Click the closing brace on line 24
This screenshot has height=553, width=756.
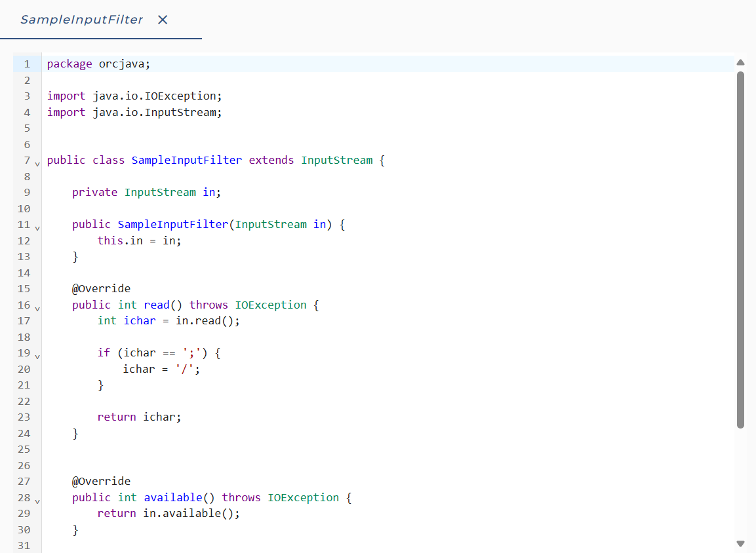tap(75, 434)
